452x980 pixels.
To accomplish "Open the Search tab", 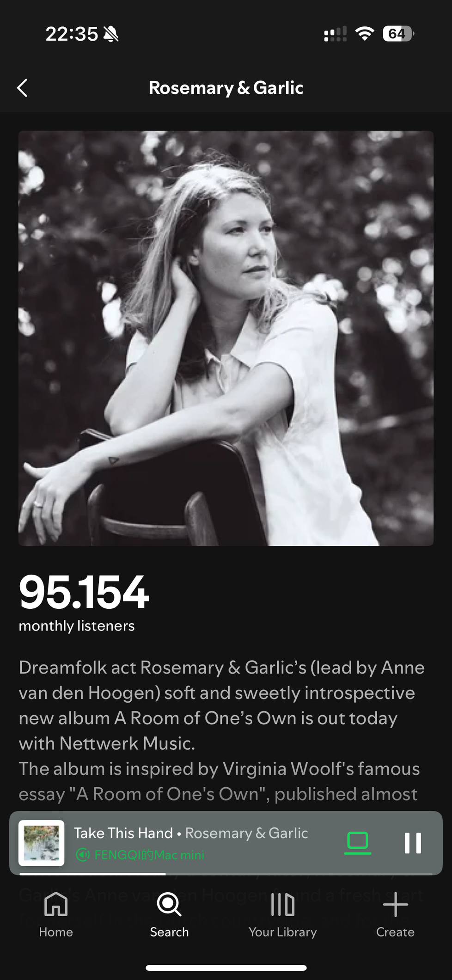I will [x=169, y=914].
